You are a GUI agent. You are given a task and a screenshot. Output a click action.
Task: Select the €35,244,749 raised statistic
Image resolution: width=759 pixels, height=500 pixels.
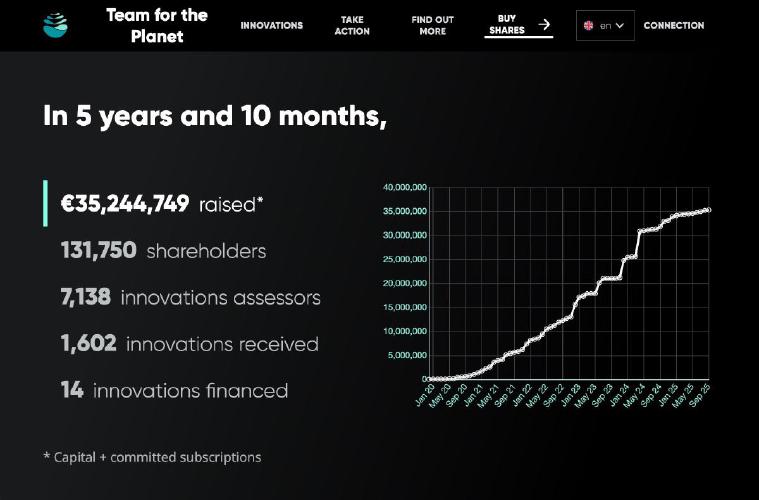click(162, 204)
